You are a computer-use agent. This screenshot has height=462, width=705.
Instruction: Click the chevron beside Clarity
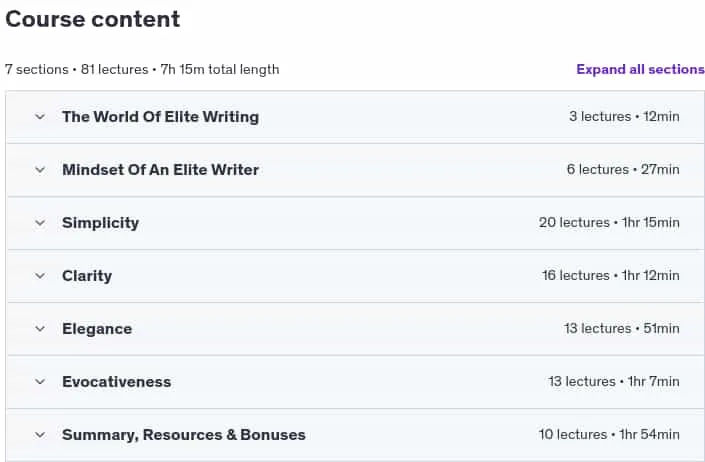[x=40, y=275]
